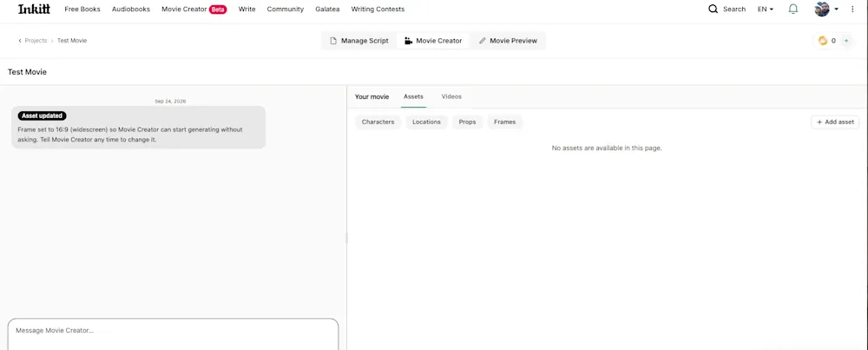Viewport: 868px width, 350px height.
Task: Open the three-dot more options menu
Action: click(852, 9)
